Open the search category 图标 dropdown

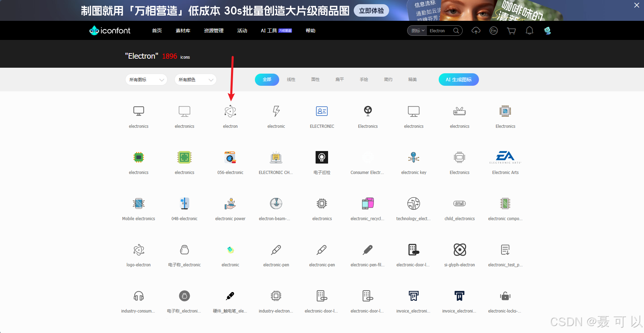(417, 31)
